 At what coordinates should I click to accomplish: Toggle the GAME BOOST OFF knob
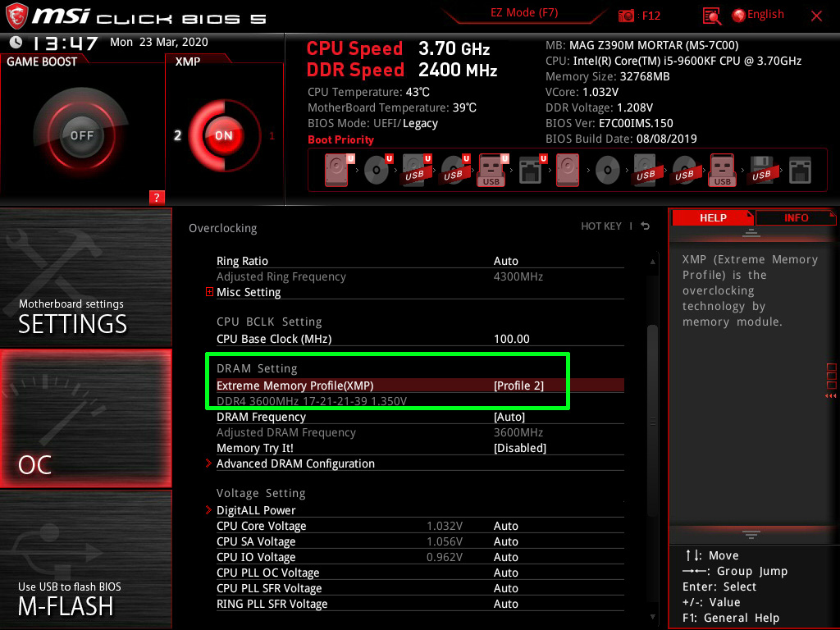coord(81,135)
